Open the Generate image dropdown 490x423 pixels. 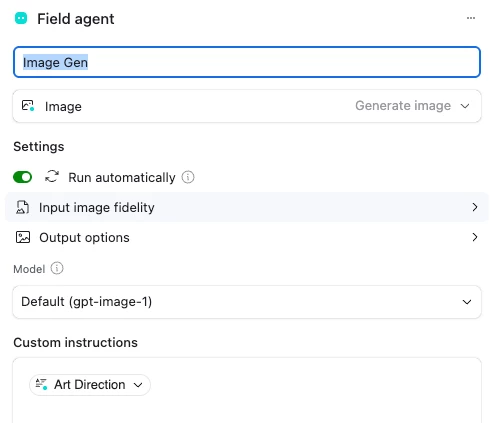(x=413, y=106)
